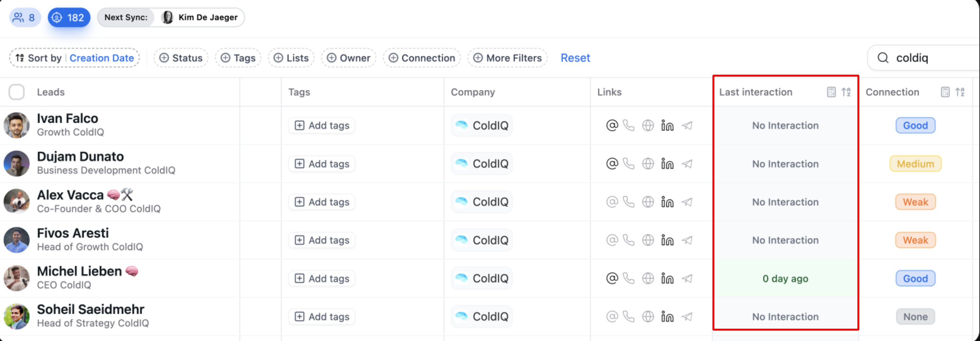The image size is (980, 341).
Task: Add tags to Michel Lieben
Action: 322,278
